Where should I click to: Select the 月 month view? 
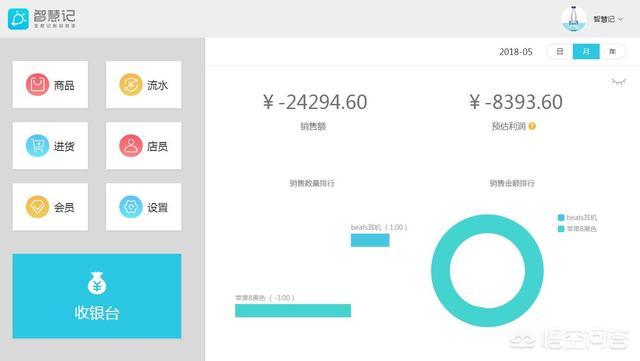click(x=586, y=51)
